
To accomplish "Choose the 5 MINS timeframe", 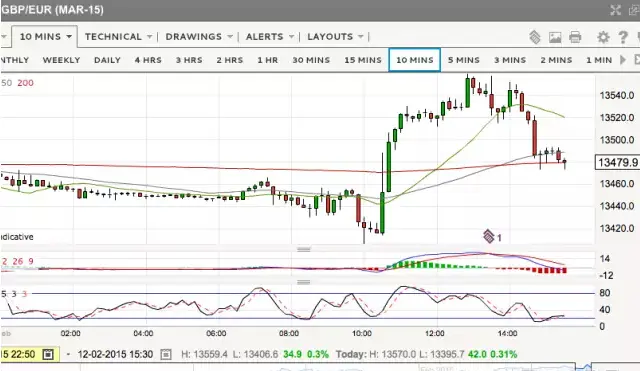I will (x=464, y=60).
